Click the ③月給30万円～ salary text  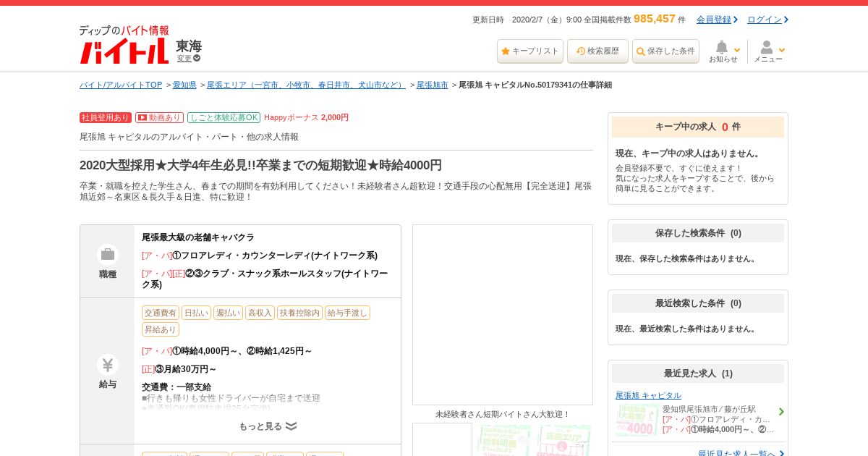pyautogui.click(x=186, y=369)
